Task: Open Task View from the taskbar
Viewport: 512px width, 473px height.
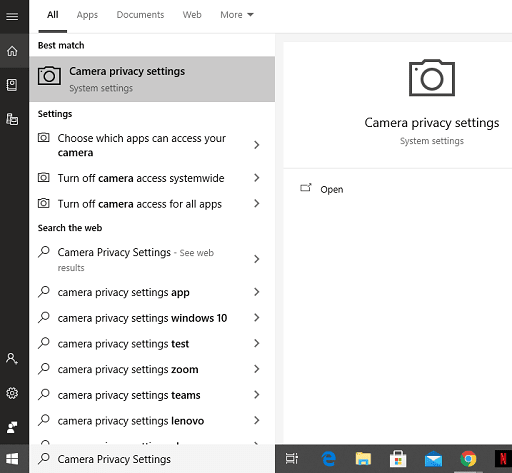Action: [292, 459]
